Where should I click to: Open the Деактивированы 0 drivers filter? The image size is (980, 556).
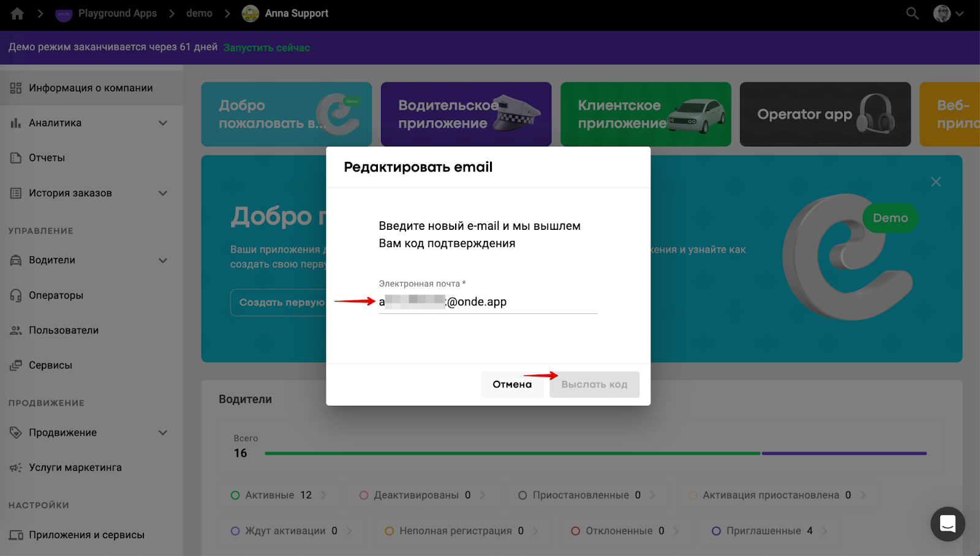click(x=423, y=495)
